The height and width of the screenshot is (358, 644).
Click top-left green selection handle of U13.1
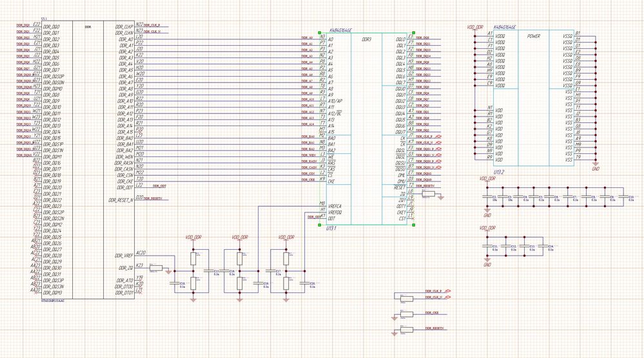pyautogui.click(x=320, y=33)
